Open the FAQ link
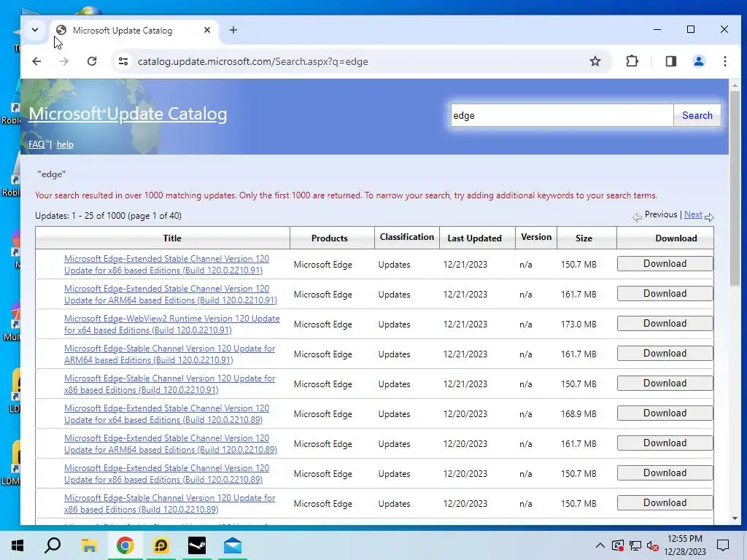Screen dimensions: 747x560 click(36, 144)
